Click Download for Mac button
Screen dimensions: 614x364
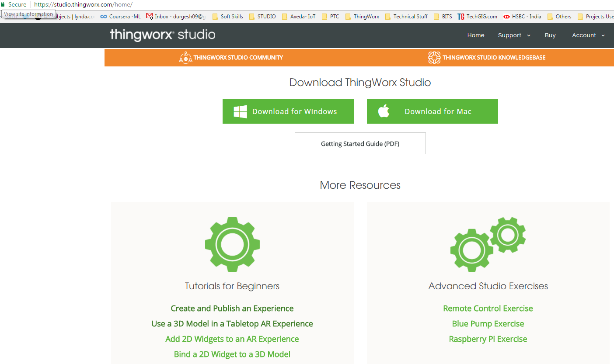[433, 111]
